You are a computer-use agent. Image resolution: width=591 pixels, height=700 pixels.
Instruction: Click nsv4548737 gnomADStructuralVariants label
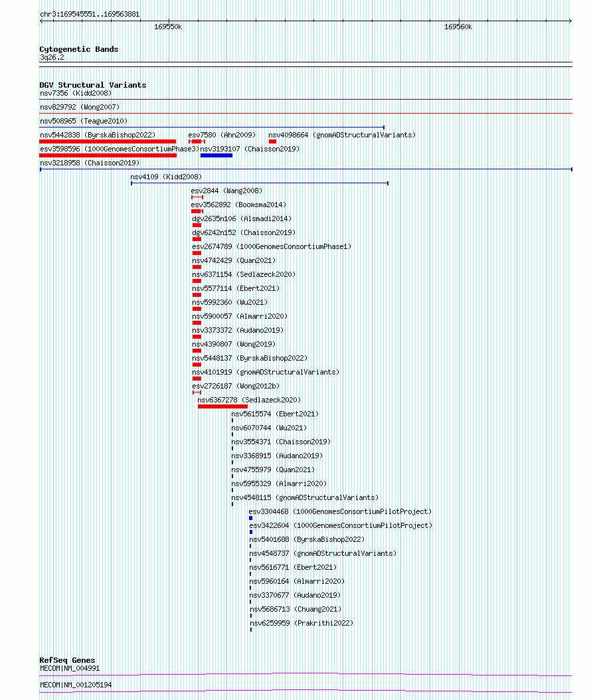(x=323, y=554)
